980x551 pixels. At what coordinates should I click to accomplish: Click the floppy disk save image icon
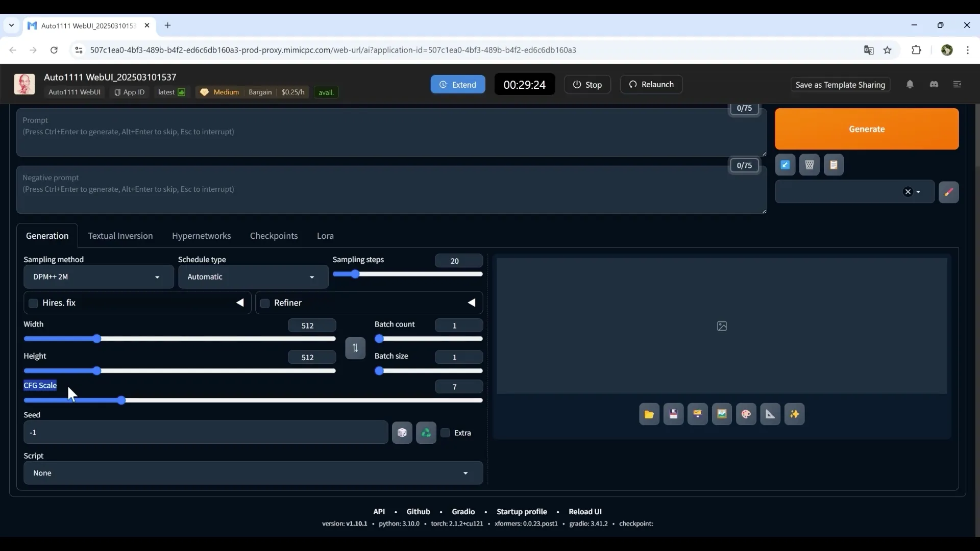(x=673, y=414)
